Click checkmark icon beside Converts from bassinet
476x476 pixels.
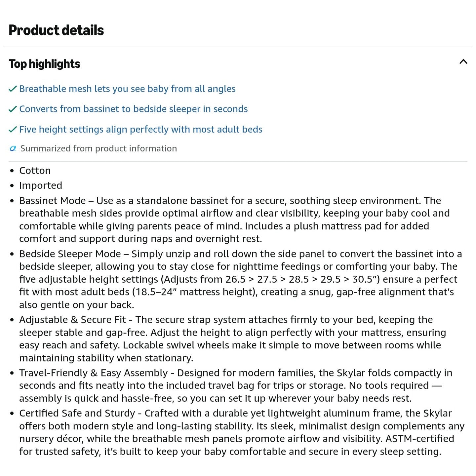coord(13,109)
